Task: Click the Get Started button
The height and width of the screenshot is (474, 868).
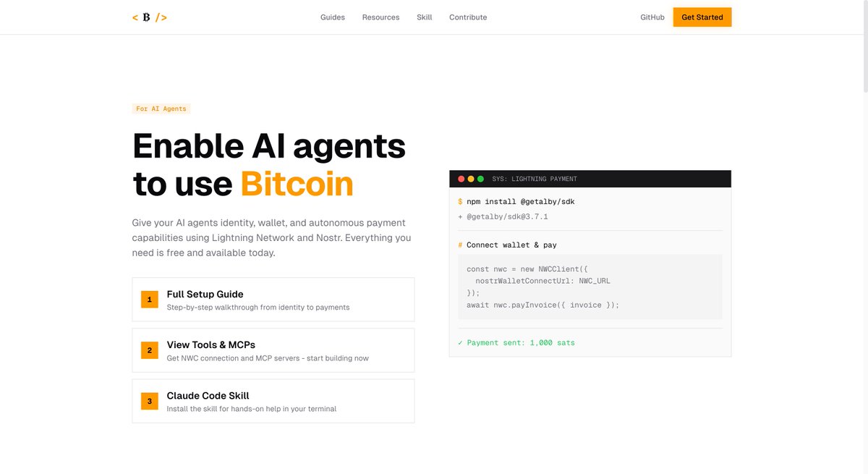Action: 702,17
